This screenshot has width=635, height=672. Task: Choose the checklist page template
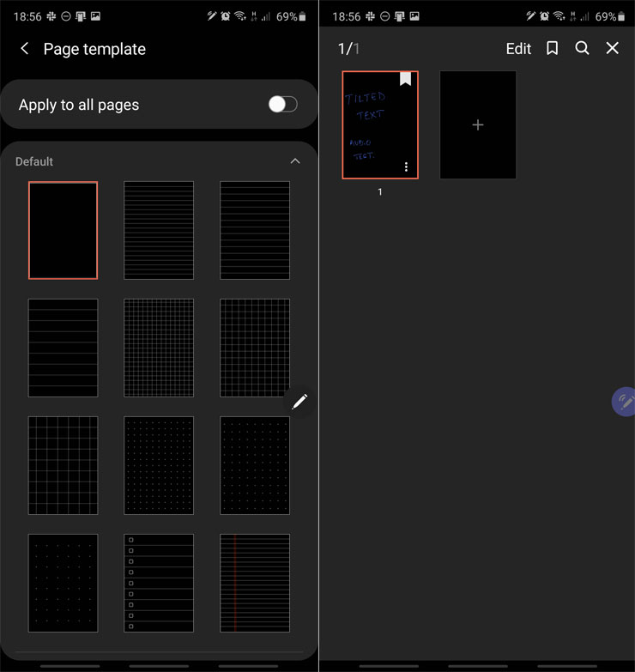tap(159, 583)
